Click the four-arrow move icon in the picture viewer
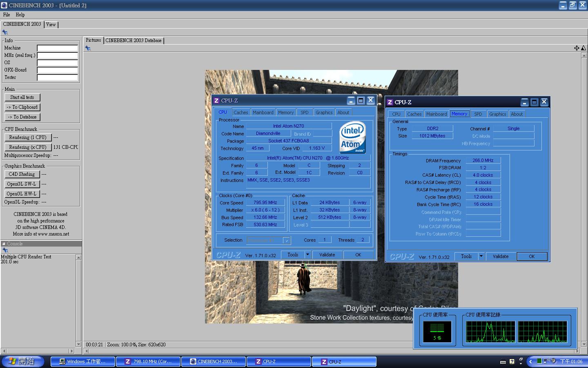Screen dimensions: 588x368 coord(577,48)
